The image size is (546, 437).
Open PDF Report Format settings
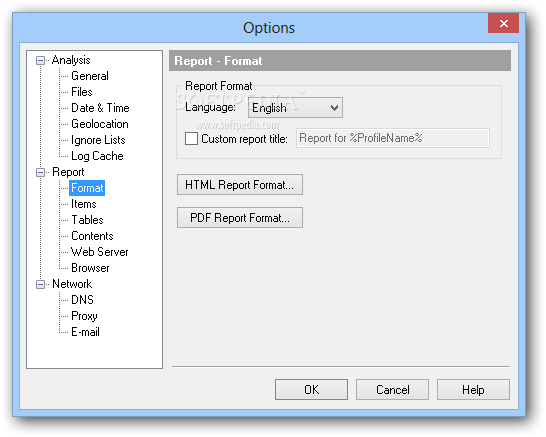pos(240,218)
